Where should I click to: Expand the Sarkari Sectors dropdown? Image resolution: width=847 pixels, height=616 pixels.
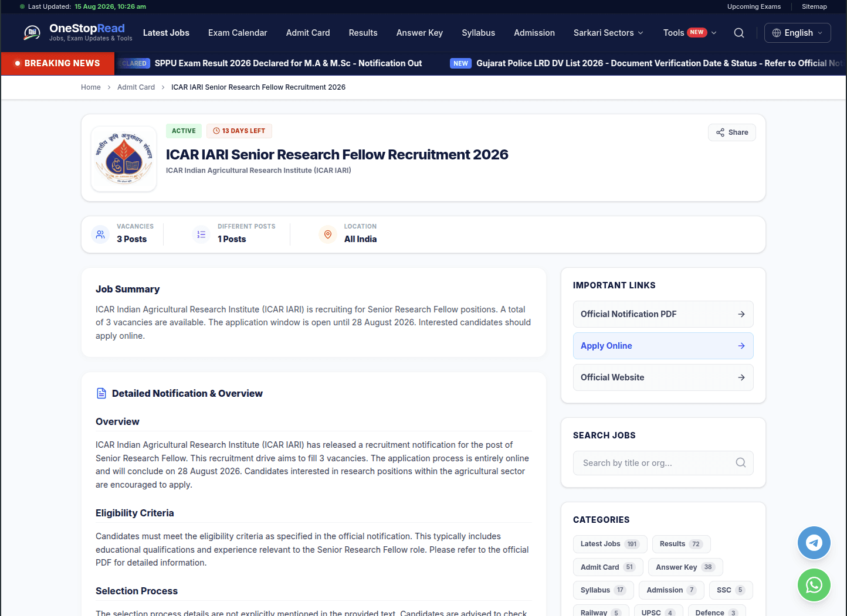tap(608, 33)
